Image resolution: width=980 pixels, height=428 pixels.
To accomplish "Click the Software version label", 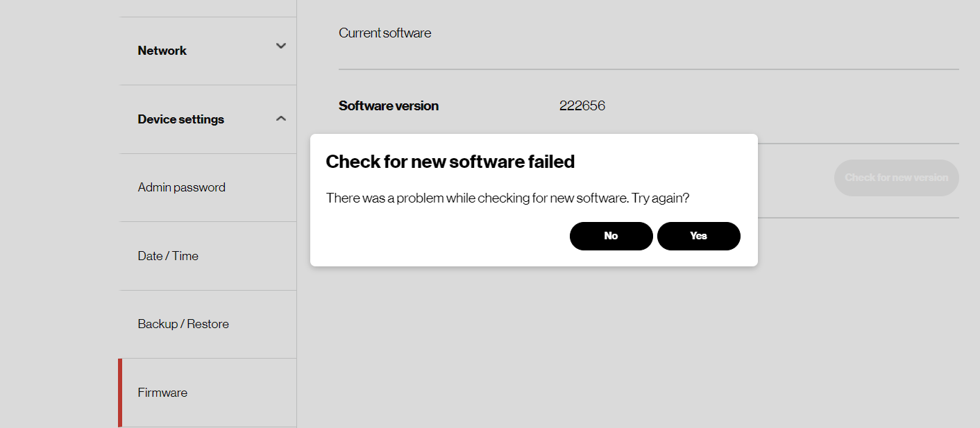I will [x=388, y=105].
